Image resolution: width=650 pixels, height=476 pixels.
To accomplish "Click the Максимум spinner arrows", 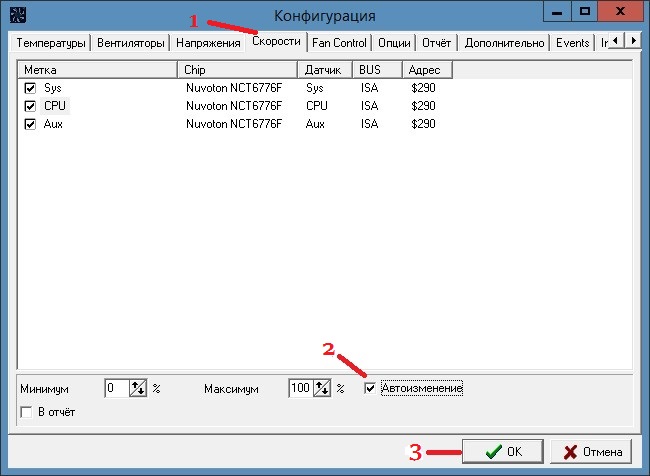I will point(322,388).
